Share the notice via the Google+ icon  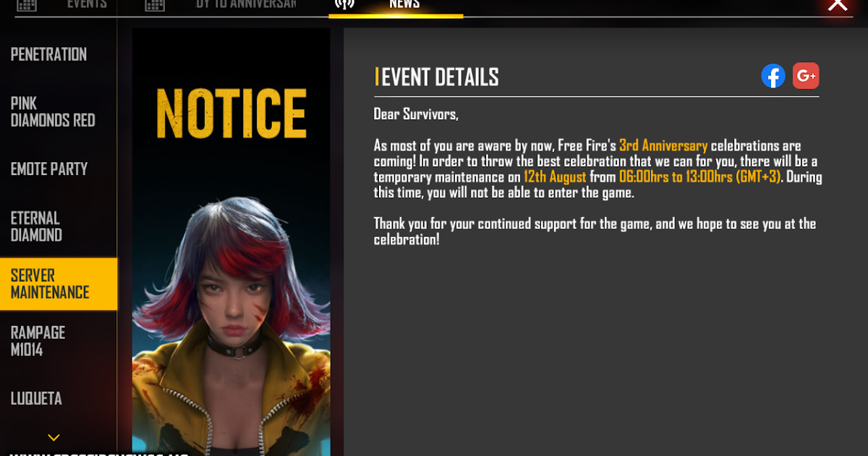806,76
